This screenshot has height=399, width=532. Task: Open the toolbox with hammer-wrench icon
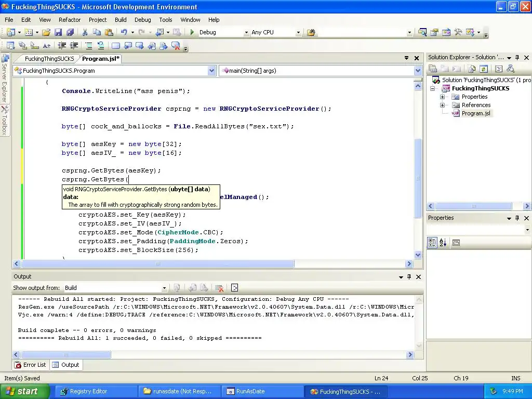(458, 32)
